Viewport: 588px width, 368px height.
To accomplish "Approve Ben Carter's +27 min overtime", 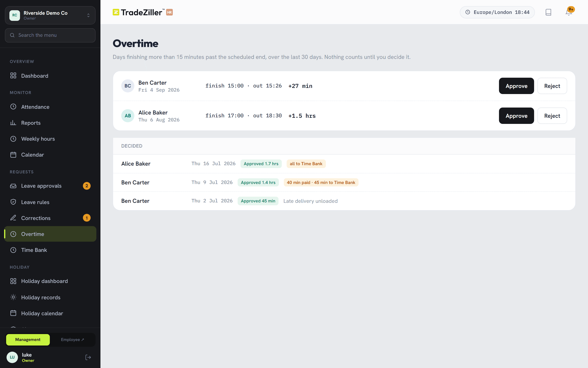I will point(516,86).
